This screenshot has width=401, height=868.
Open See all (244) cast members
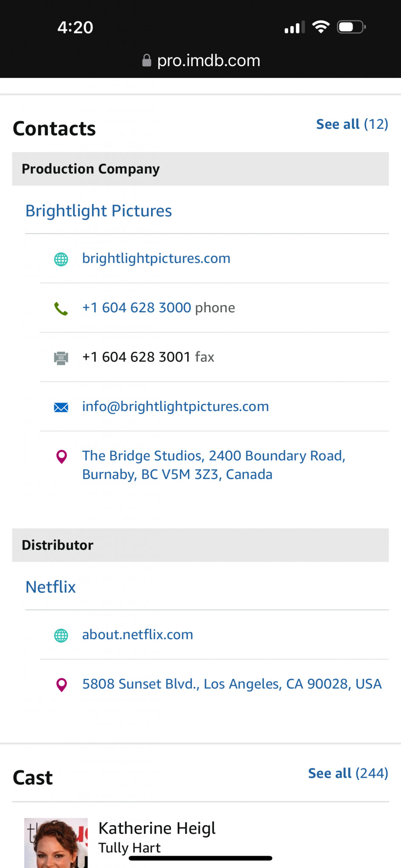click(x=348, y=773)
